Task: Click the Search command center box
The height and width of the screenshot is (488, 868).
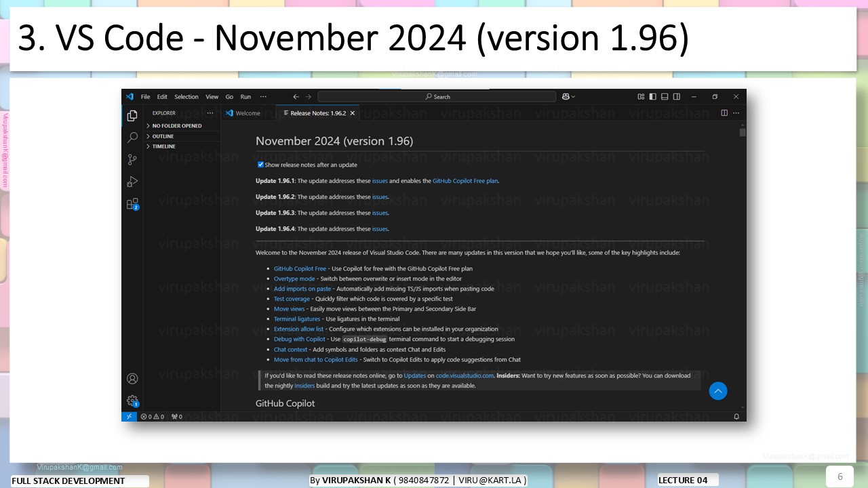Action: pyautogui.click(x=437, y=97)
